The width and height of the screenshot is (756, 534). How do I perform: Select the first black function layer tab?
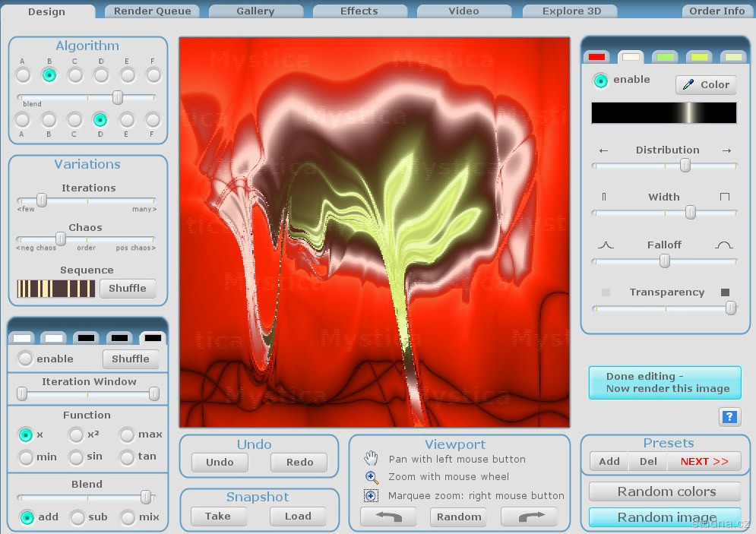(x=87, y=338)
